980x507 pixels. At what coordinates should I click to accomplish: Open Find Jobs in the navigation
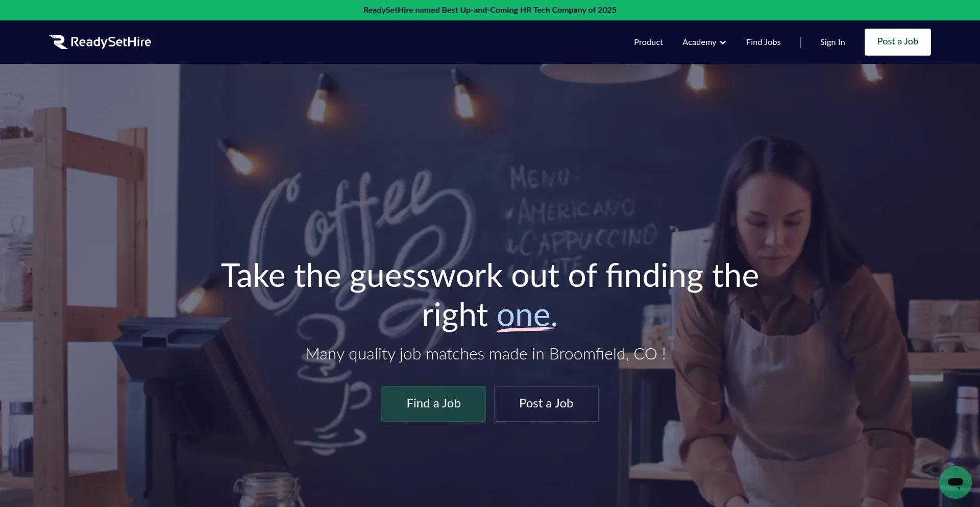(763, 42)
